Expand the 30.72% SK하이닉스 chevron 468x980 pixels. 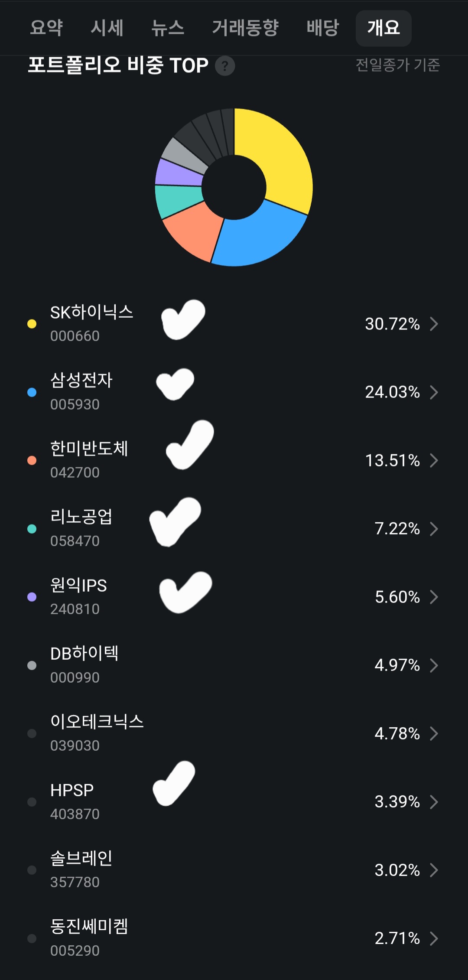434,324
